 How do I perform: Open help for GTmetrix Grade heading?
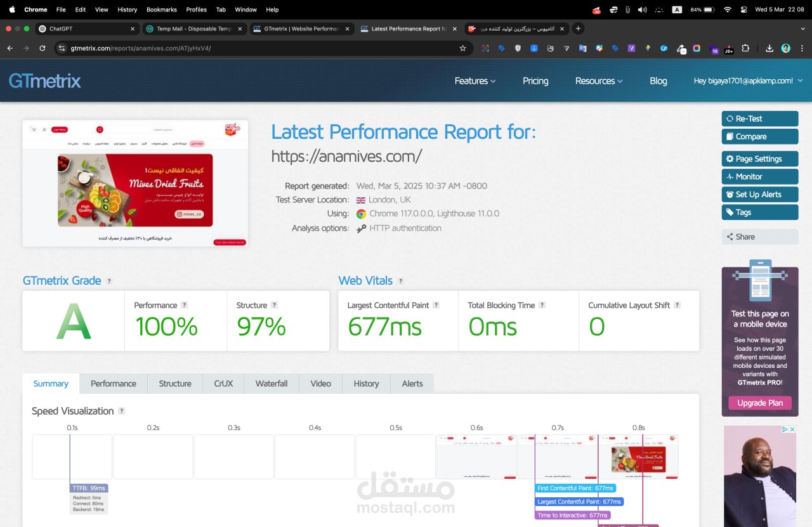[110, 281]
